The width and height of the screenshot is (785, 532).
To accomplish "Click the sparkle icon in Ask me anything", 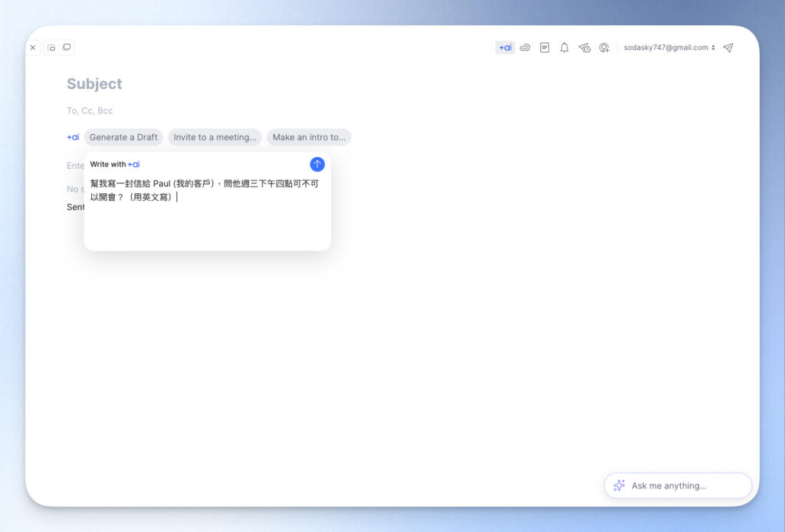I will click(619, 485).
